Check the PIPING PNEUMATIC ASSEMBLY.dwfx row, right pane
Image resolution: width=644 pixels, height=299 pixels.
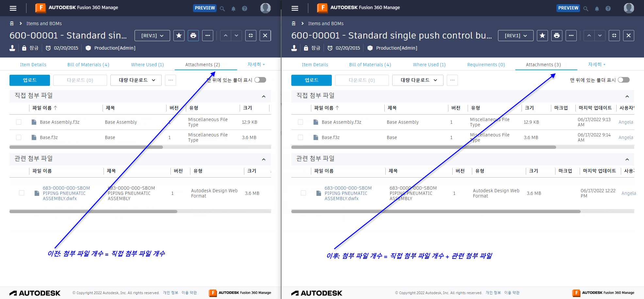[303, 193]
